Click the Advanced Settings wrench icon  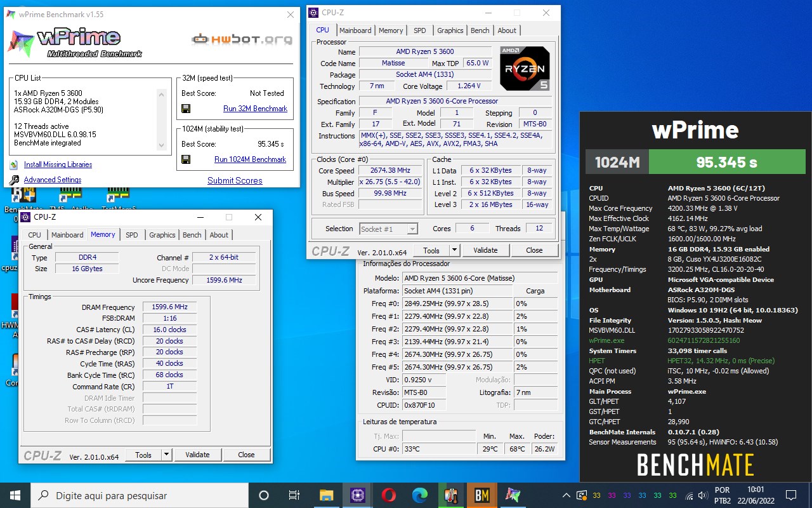(14, 180)
